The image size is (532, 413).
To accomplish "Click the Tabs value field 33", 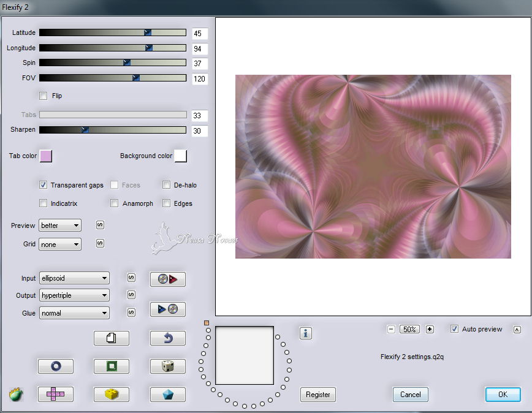I will point(200,116).
